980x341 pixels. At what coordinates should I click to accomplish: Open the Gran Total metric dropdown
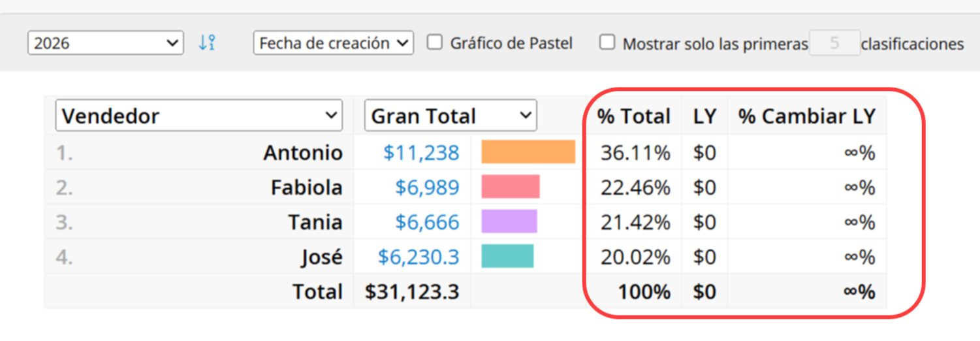point(450,116)
